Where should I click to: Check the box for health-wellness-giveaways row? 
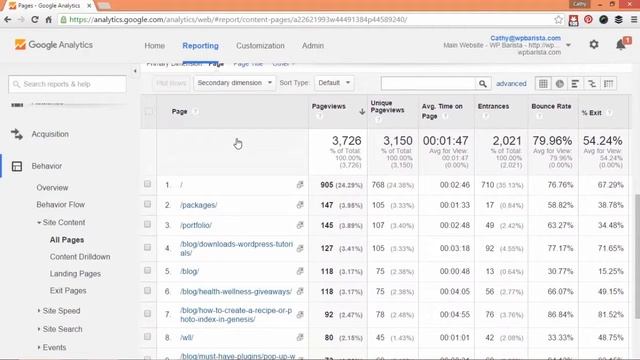(x=147, y=291)
